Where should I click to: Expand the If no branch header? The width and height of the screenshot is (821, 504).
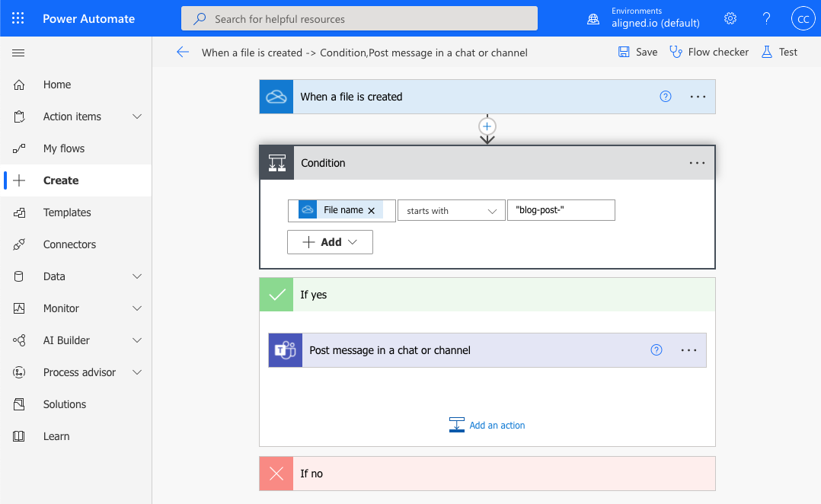click(x=487, y=474)
